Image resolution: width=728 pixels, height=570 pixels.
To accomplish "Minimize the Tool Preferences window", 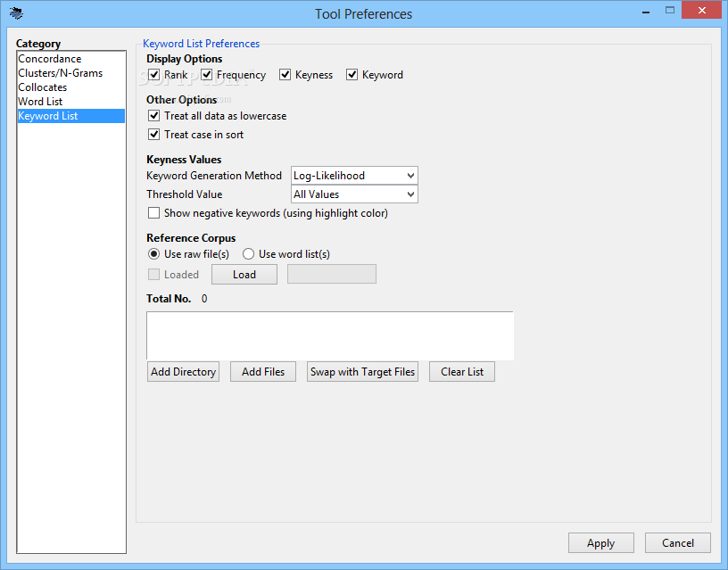I will pyautogui.click(x=646, y=11).
